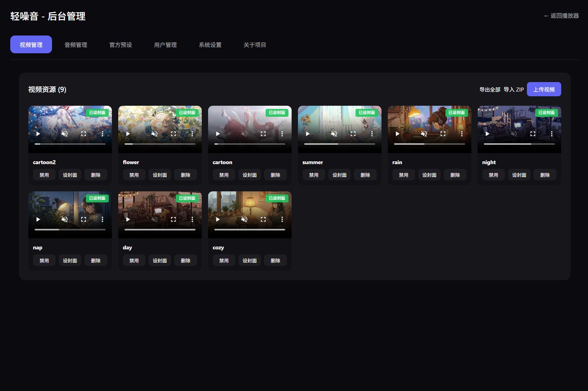Image resolution: width=588 pixels, height=391 pixels.
Task: Unmute the flower video
Action: (154, 134)
